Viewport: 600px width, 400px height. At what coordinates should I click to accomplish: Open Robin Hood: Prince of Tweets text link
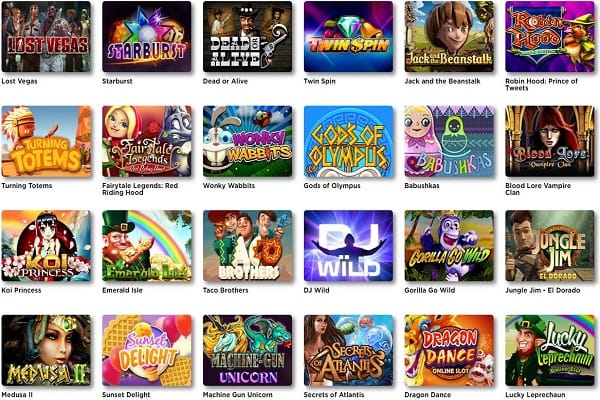click(x=541, y=85)
